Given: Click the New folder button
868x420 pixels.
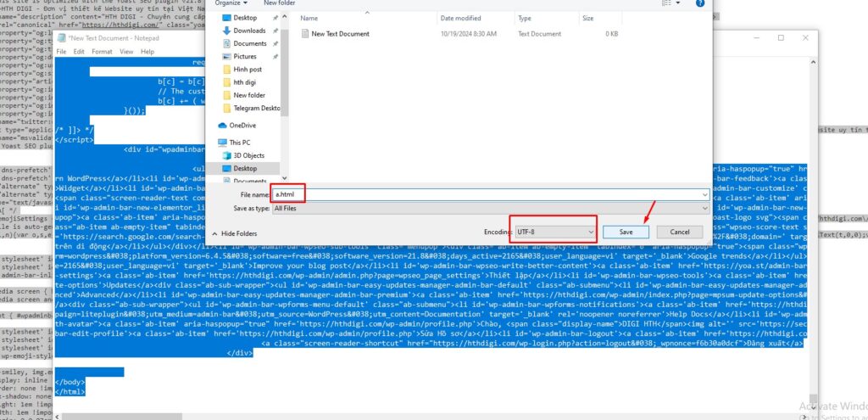Looking at the screenshot, I should pyautogui.click(x=280, y=3).
